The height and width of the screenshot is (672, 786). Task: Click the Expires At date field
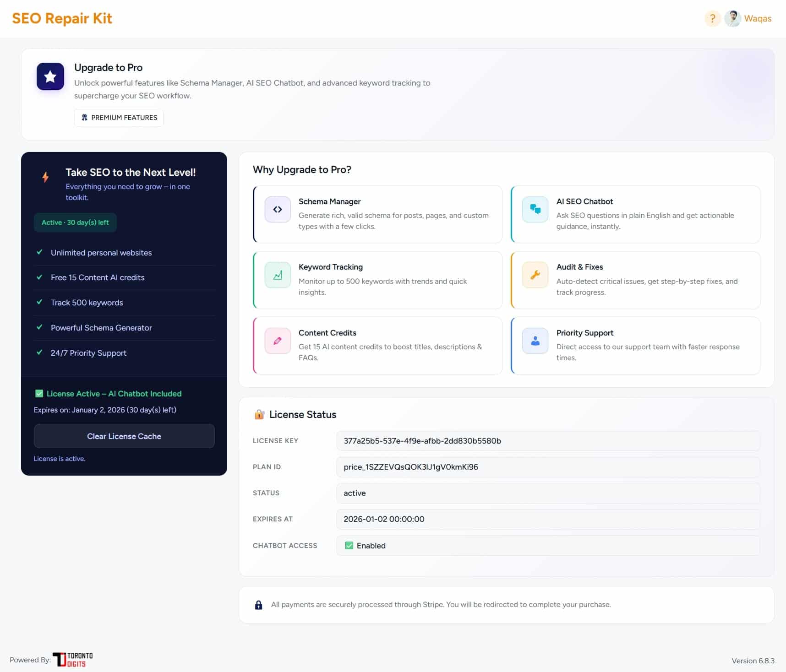(x=548, y=519)
